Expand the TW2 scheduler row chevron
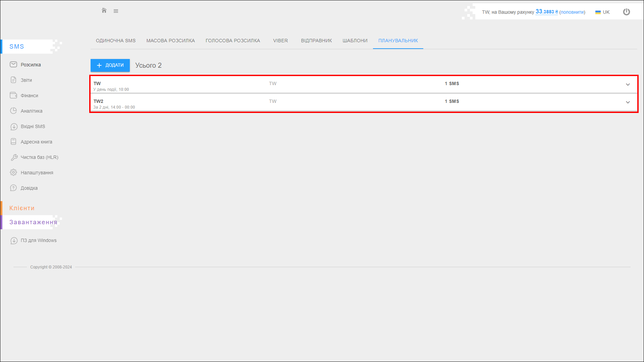 click(628, 102)
